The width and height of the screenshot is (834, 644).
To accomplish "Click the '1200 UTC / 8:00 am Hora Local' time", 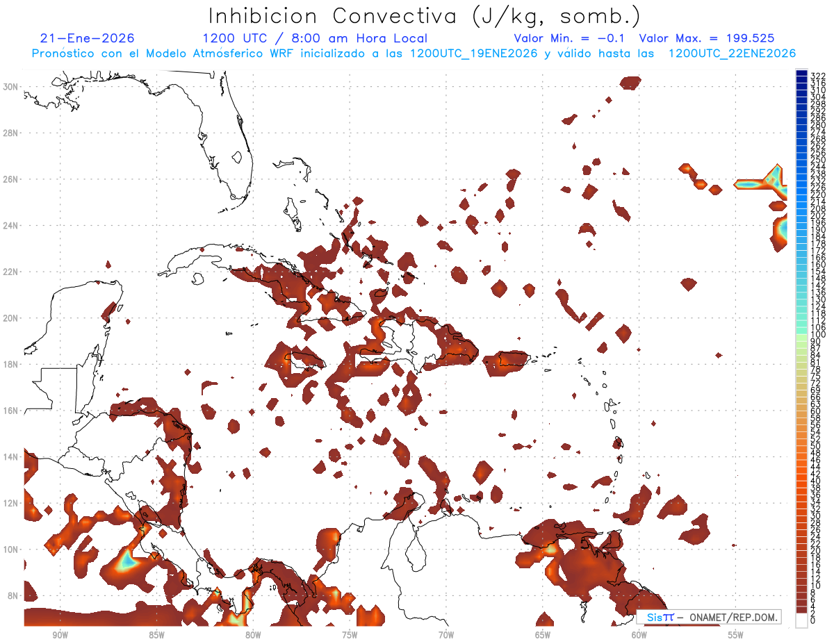I will coord(315,38).
